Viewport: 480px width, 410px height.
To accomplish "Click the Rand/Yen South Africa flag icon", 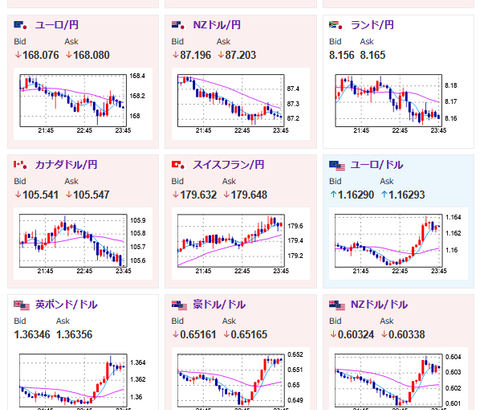I will pyautogui.click(x=336, y=25).
